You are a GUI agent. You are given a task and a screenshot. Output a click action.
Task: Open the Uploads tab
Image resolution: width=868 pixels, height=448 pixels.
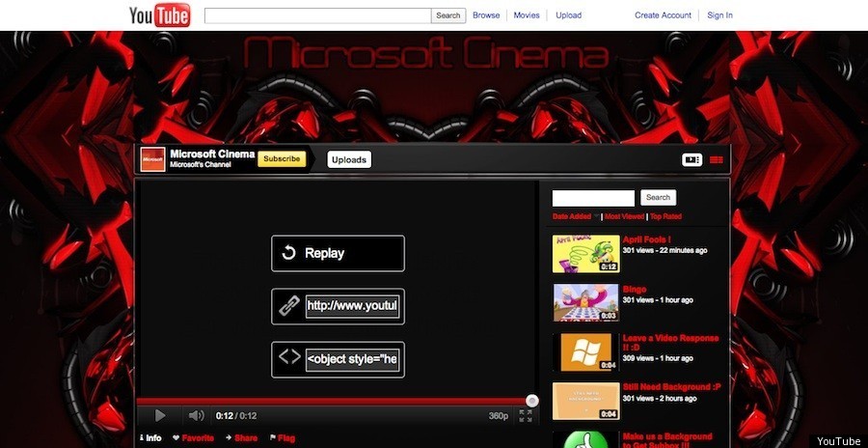tap(349, 159)
